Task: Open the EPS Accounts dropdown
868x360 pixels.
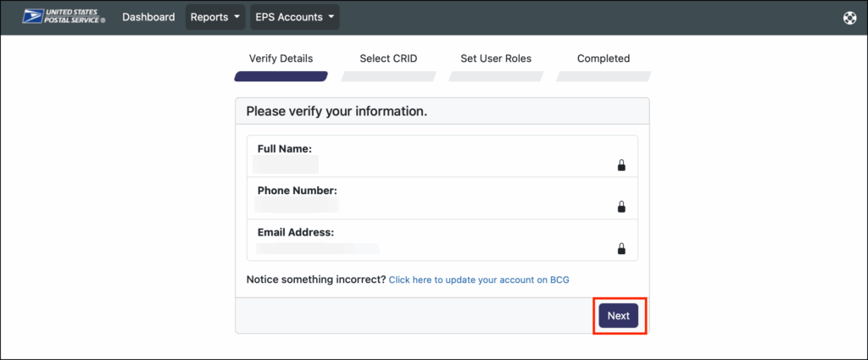Action: [296, 17]
